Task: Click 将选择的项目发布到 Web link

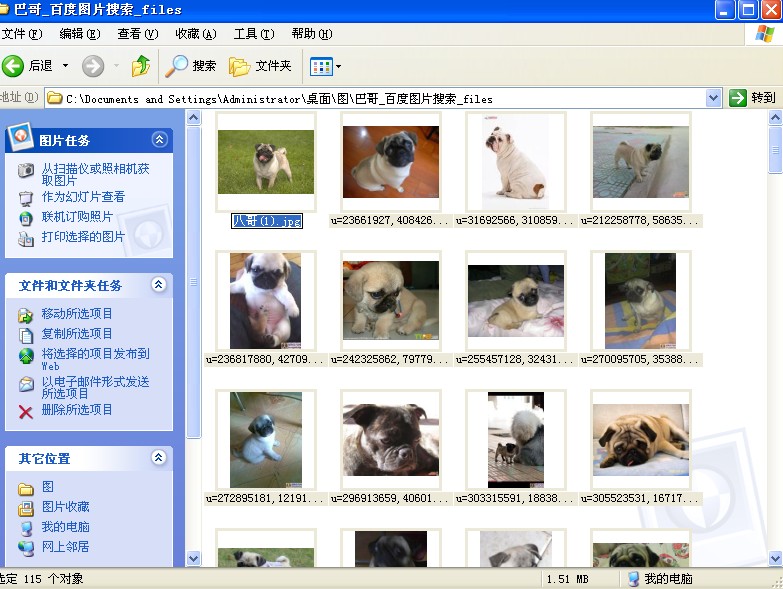Action: (95, 359)
